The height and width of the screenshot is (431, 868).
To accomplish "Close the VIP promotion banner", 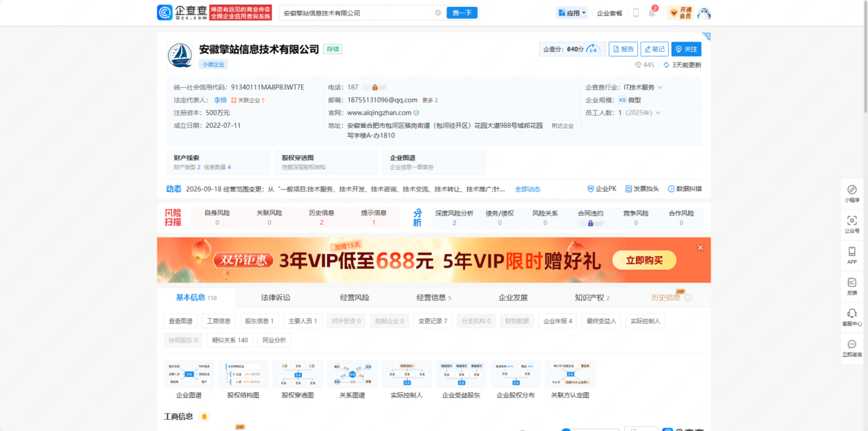I will point(700,248).
